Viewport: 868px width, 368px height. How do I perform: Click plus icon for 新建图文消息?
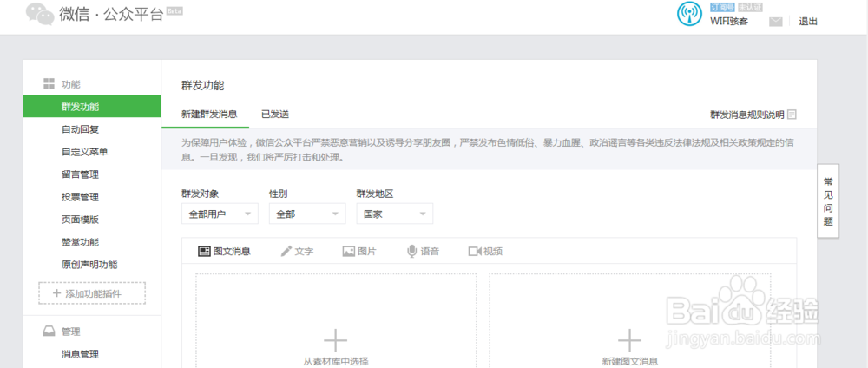click(x=629, y=340)
